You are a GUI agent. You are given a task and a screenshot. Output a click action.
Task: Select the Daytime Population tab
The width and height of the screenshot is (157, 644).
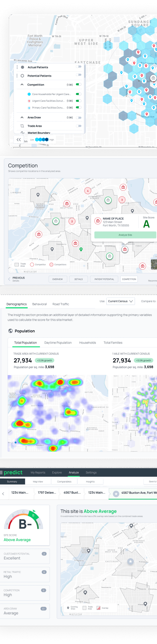pos(58,343)
